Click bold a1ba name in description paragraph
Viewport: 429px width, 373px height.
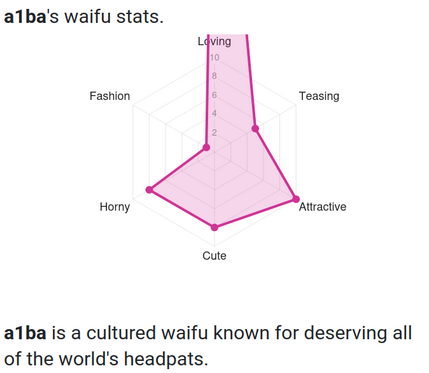pyautogui.click(x=25, y=333)
